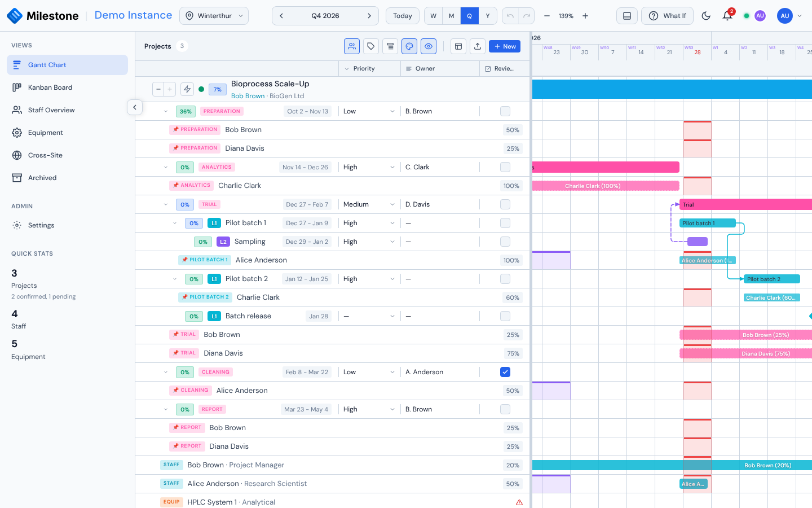812x508 pixels.
Task: Collapse the sidebar with the chevron handle
Action: 135,107
